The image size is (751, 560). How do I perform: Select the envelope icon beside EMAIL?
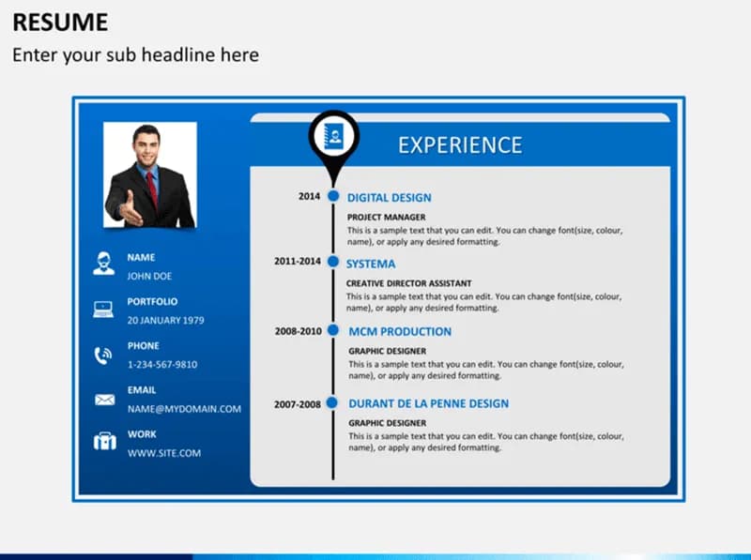[x=103, y=398]
